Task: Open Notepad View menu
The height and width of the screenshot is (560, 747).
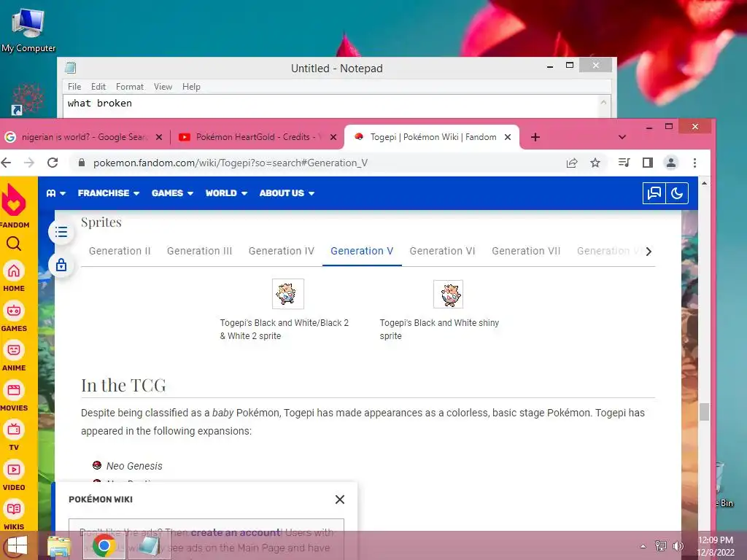Action: coord(163,87)
